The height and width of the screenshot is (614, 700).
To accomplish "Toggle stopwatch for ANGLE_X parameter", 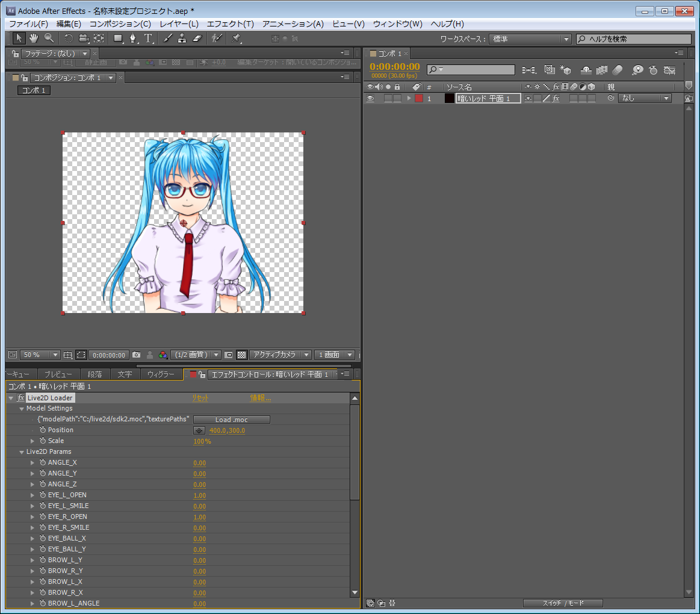I will [x=43, y=462].
